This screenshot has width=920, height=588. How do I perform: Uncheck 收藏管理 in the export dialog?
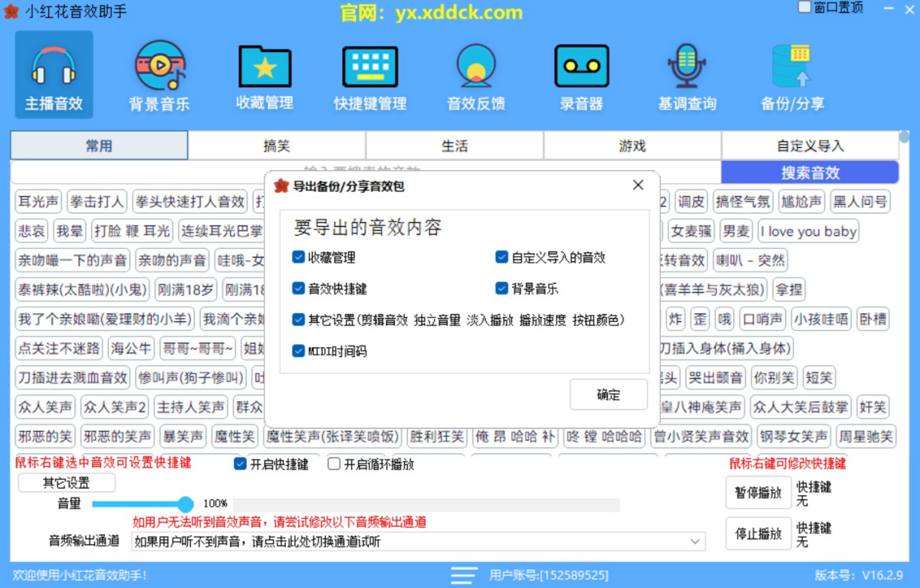(x=298, y=258)
